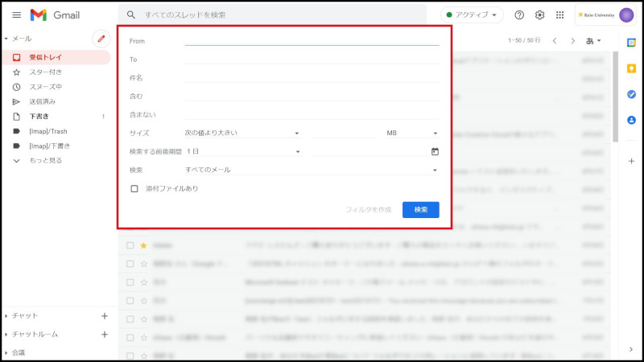Viewport: 644px width, 362px height.
Task: Open the MB unit dropdown
Action: click(412, 133)
